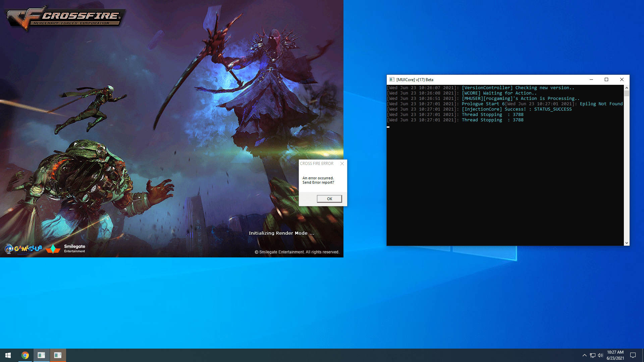644x362 pixels.
Task: Click the console scrollbar down arrow
Action: point(627,243)
